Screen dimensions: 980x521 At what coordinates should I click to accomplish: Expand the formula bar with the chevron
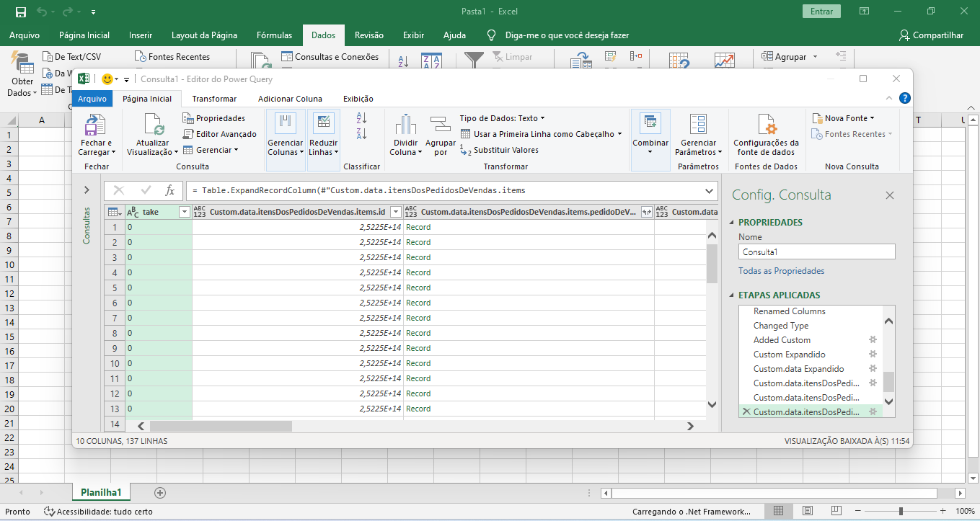coord(709,191)
